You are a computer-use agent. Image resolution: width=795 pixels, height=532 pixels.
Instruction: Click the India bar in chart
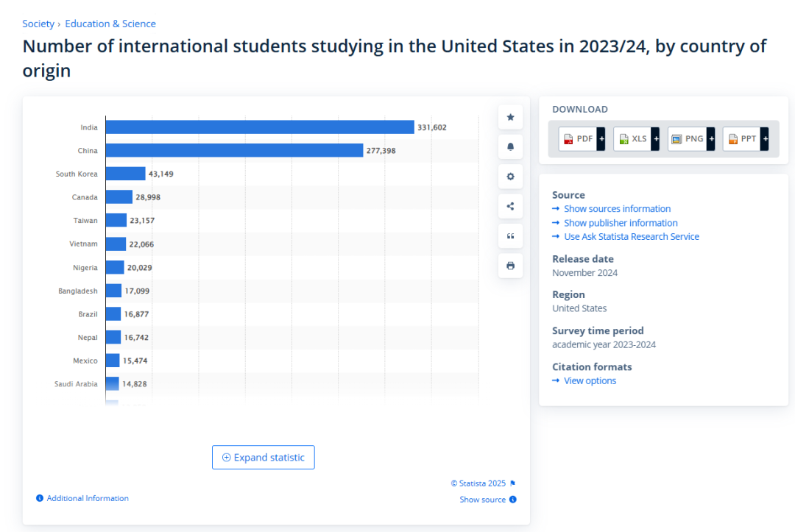259,127
